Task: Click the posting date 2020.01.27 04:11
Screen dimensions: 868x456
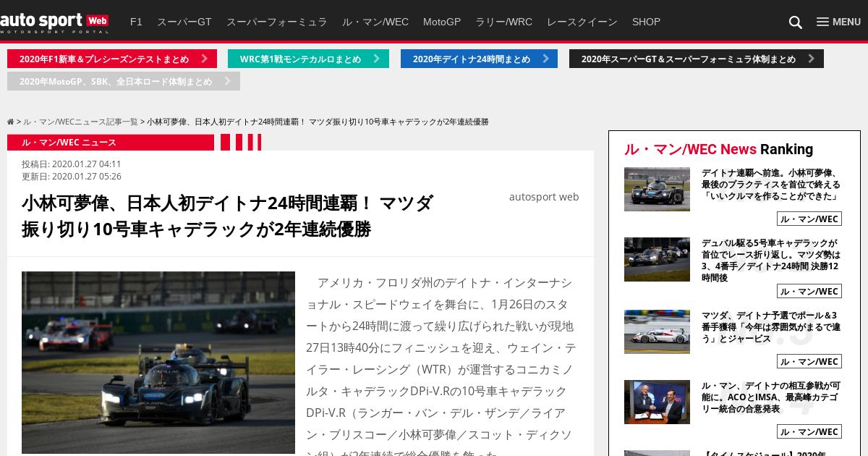Action: click(x=72, y=164)
